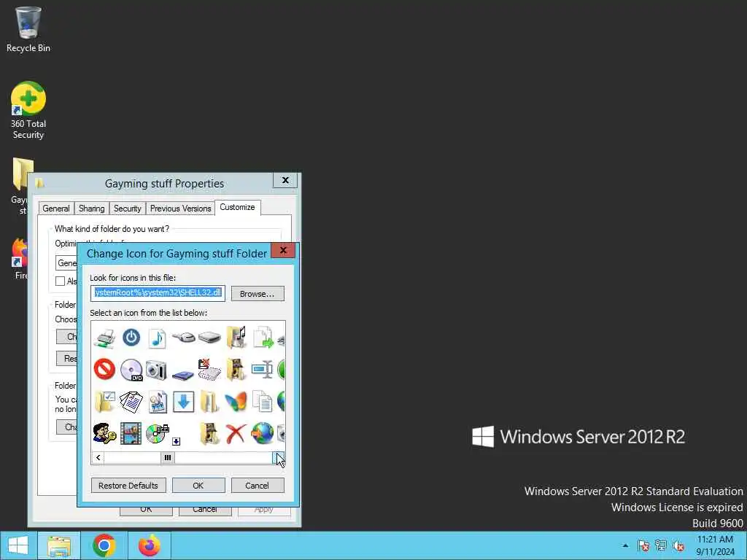Viewport: 747px width, 560px height.
Task: Open the Security tab in Properties window
Action: pos(127,209)
